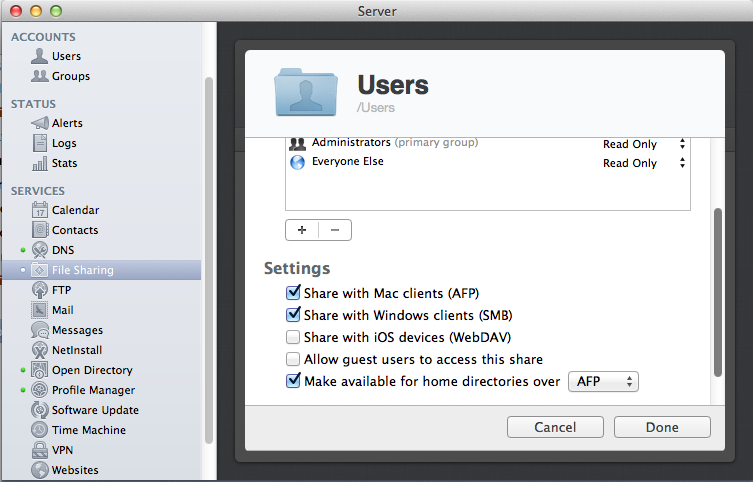Enable Allow guest users to access share
The width and height of the screenshot is (753, 482).
293,359
